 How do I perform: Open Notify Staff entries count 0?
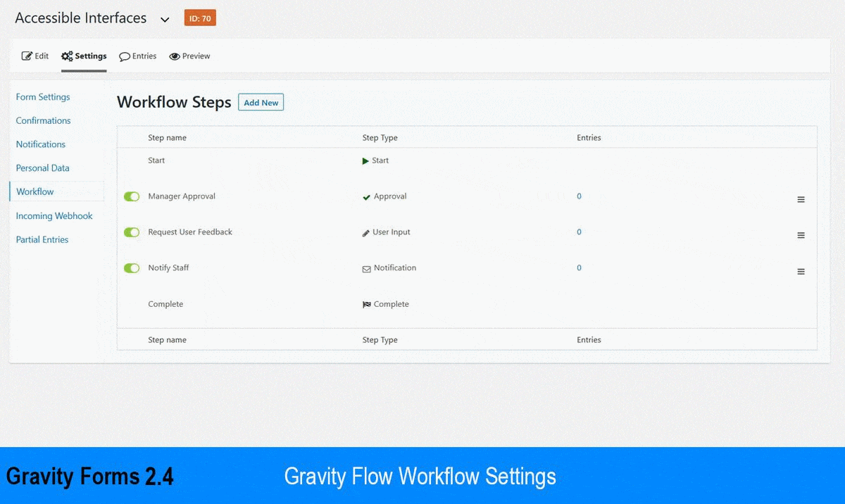580,268
